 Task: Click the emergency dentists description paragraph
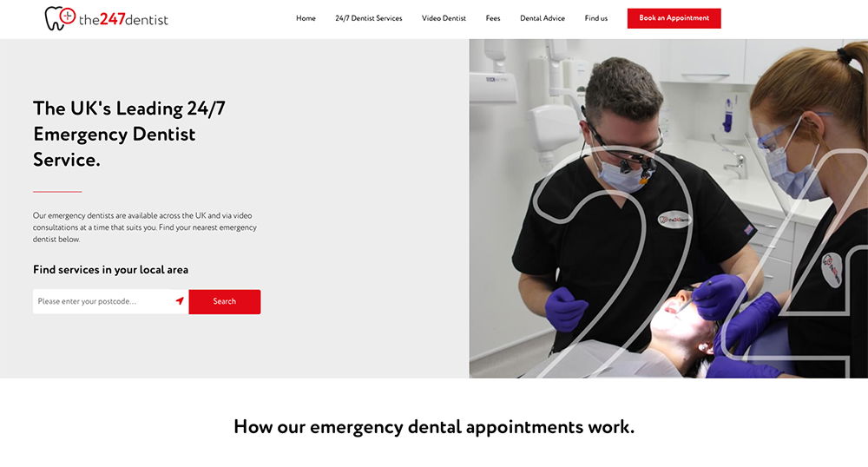pyautogui.click(x=144, y=227)
